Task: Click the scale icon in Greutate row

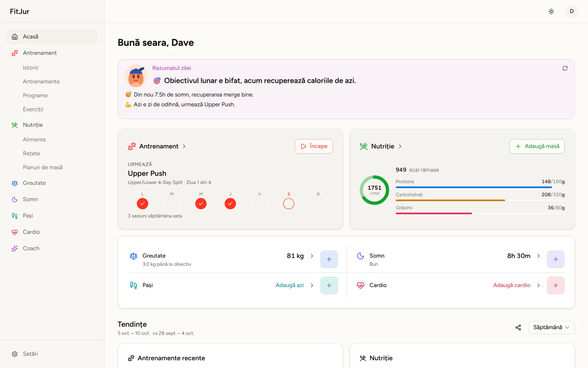Action: pyautogui.click(x=134, y=256)
